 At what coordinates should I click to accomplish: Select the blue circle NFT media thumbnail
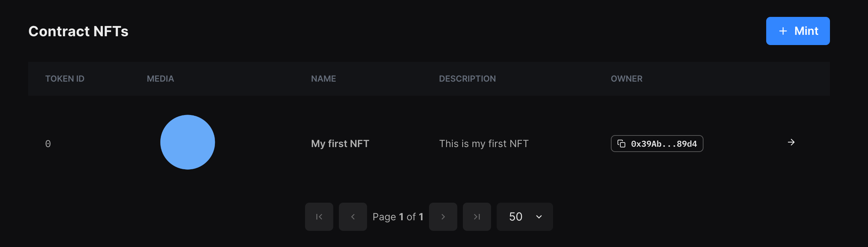click(x=187, y=142)
